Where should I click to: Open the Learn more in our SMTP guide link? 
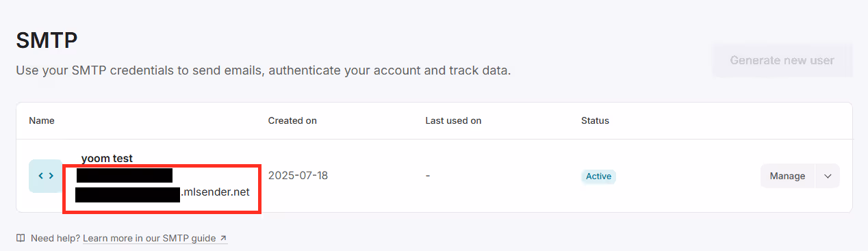(x=155, y=239)
